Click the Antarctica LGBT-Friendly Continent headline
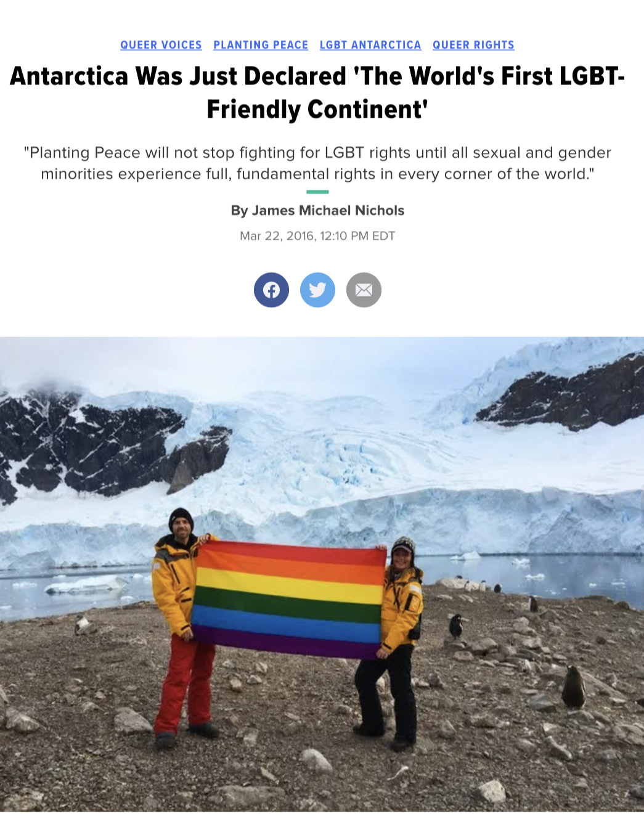 tap(317, 92)
